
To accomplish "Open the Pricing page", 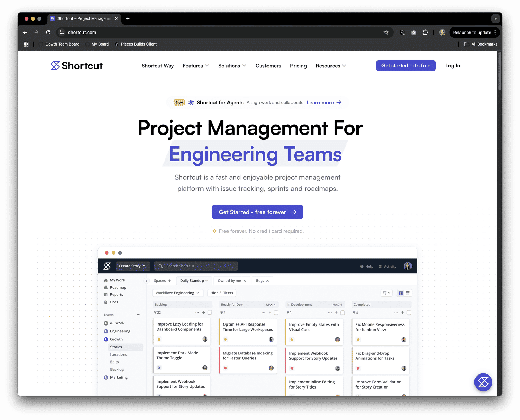I will click(298, 66).
